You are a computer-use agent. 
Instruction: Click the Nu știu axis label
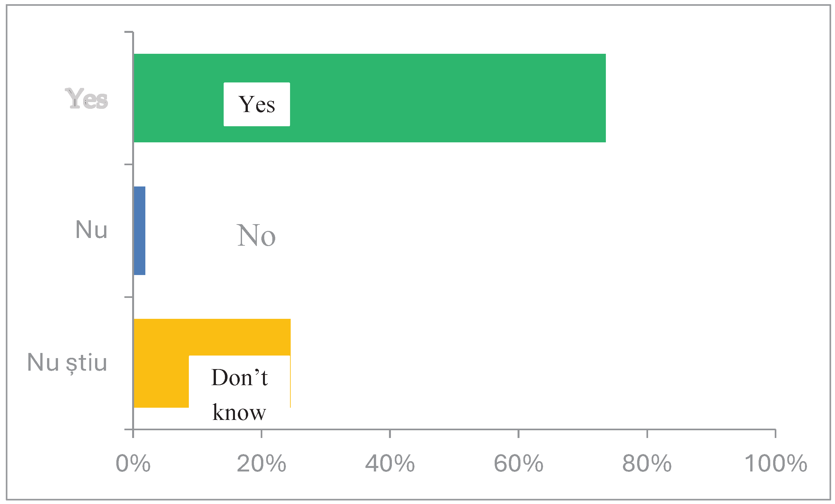pyautogui.click(x=67, y=363)
